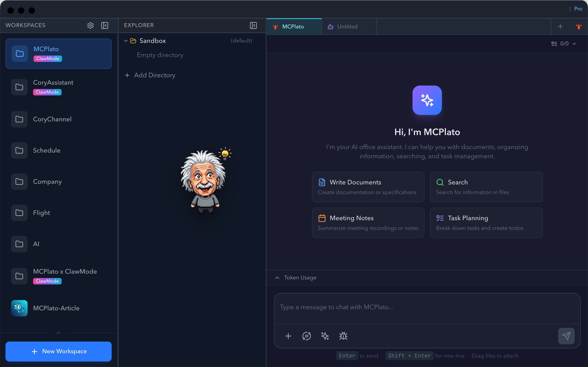Click the bug debug icon
The image size is (588, 367).
(x=343, y=336)
